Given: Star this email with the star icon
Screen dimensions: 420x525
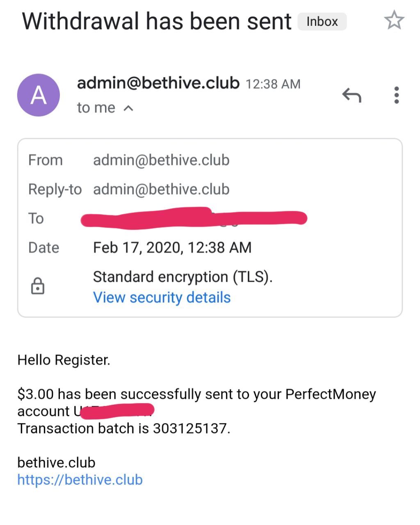Looking at the screenshot, I should click(x=394, y=21).
